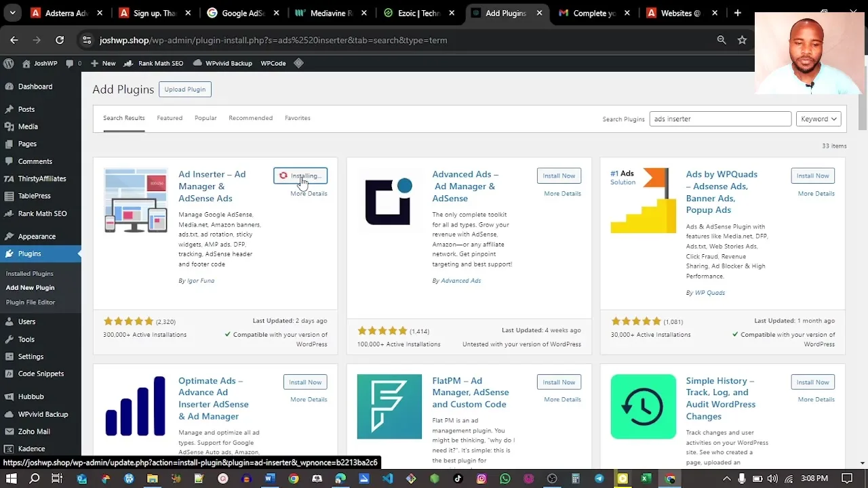Install the Advanced Ads plugin
This screenshot has width=868, height=488.
(559, 176)
